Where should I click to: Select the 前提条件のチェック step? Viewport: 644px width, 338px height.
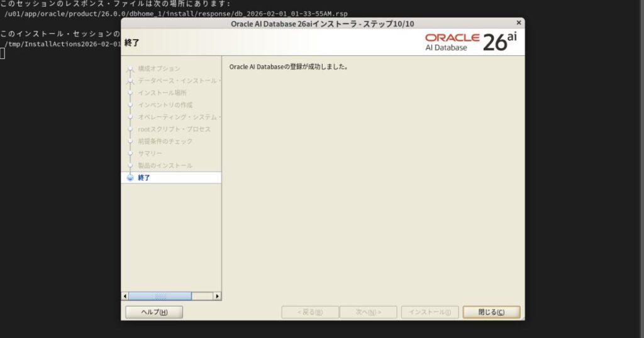165,141
